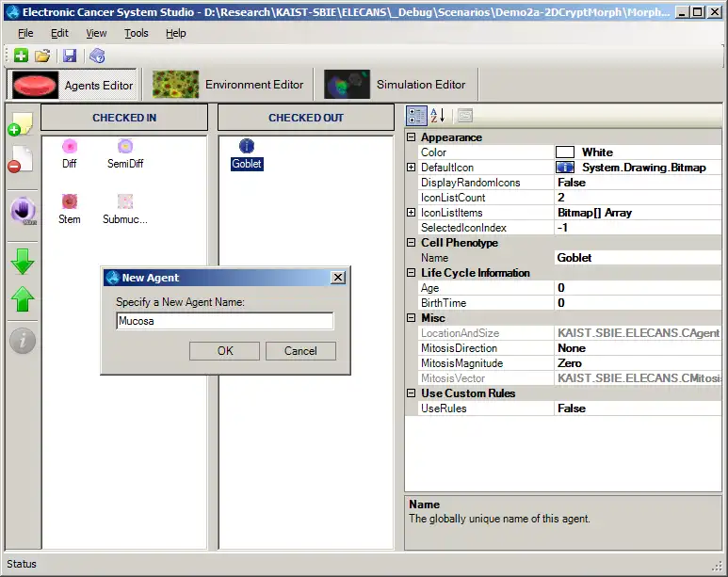728x577 pixels.
Task: Close the New Agent dialog
Action: click(x=338, y=278)
